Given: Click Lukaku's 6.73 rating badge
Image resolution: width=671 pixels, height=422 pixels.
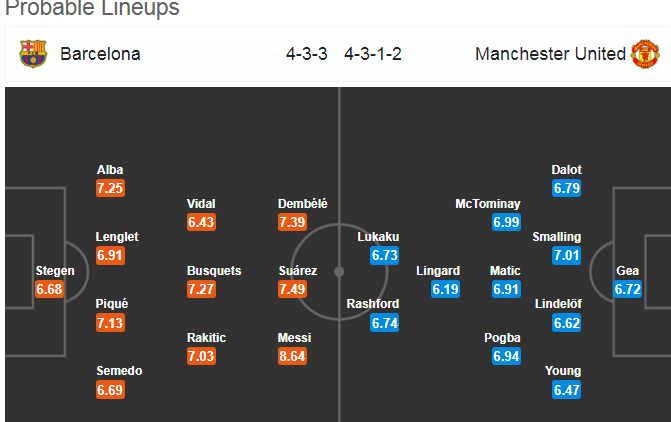Looking at the screenshot, I should click(385, 255).
